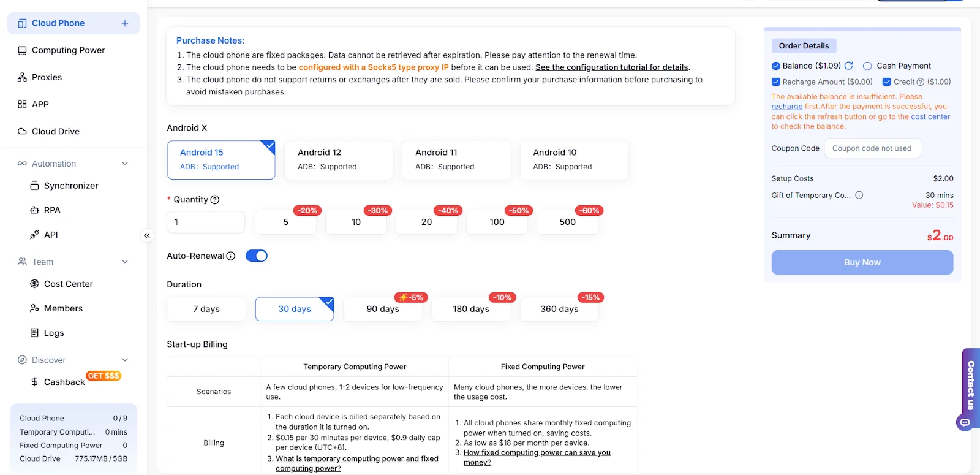
Task: Click the info icon next to Gift of Temporary Co...
Action: (x=859, y=196)
